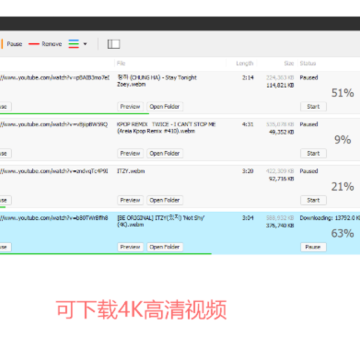Click the red Remove toolbar button
The image size is (360, 360).
point(45,44)
